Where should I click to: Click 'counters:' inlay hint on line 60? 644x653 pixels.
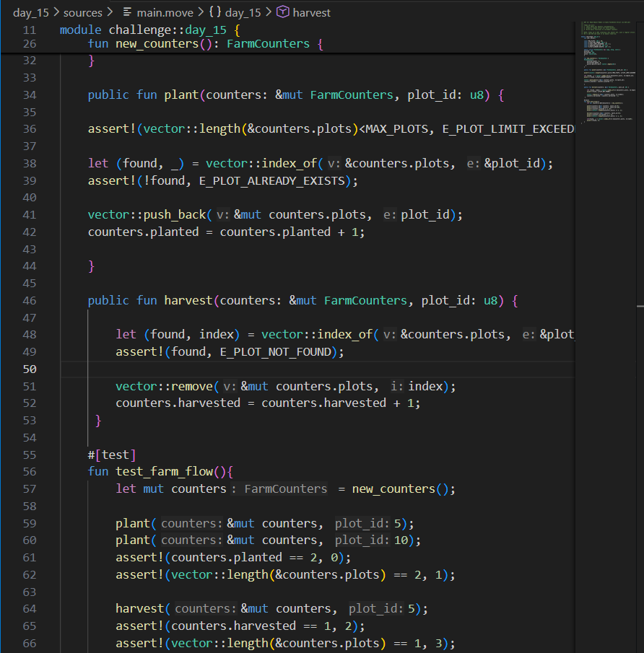click(192, 540)
